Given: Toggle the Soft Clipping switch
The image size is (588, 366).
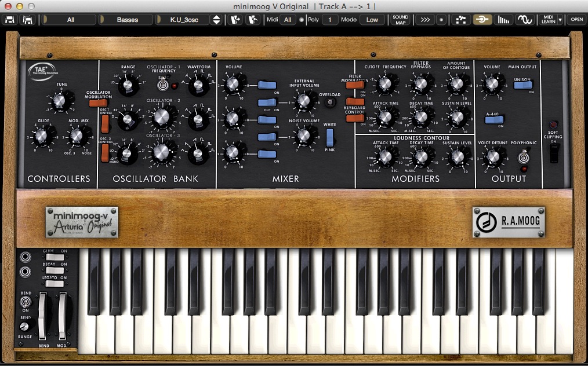Looking at the screenshot, I should (554, 153).
